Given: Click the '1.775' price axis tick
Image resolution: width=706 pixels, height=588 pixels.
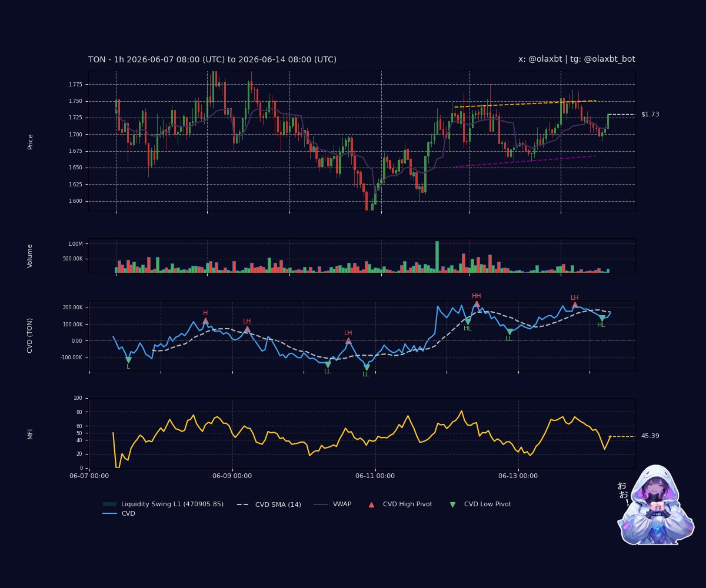Looking at the screenshot, I should click(x=75, y=85).
